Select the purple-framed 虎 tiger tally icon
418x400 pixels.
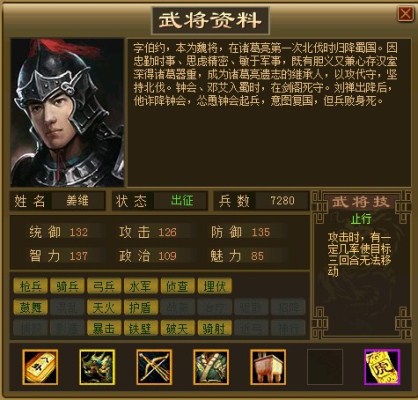(x=382, y=367)
